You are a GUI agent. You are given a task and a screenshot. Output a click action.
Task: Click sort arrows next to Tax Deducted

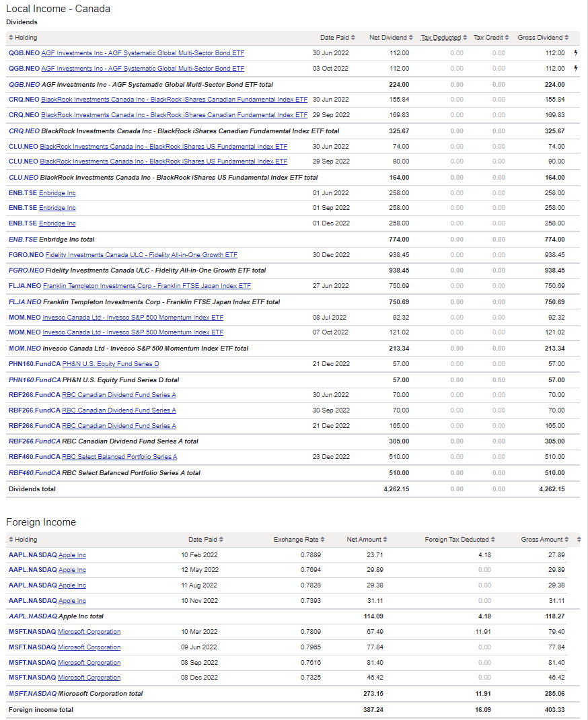pyautogui.click(x=465, y=38)
